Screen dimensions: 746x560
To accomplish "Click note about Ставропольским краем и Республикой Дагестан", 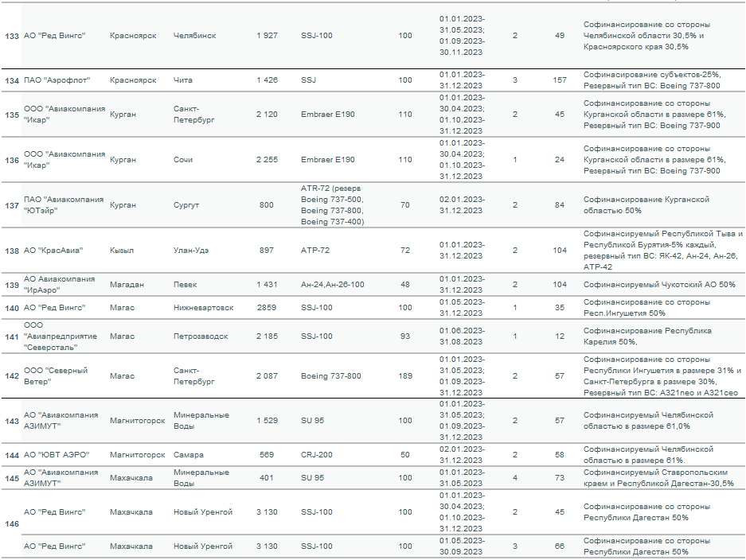I will point(658,478).
